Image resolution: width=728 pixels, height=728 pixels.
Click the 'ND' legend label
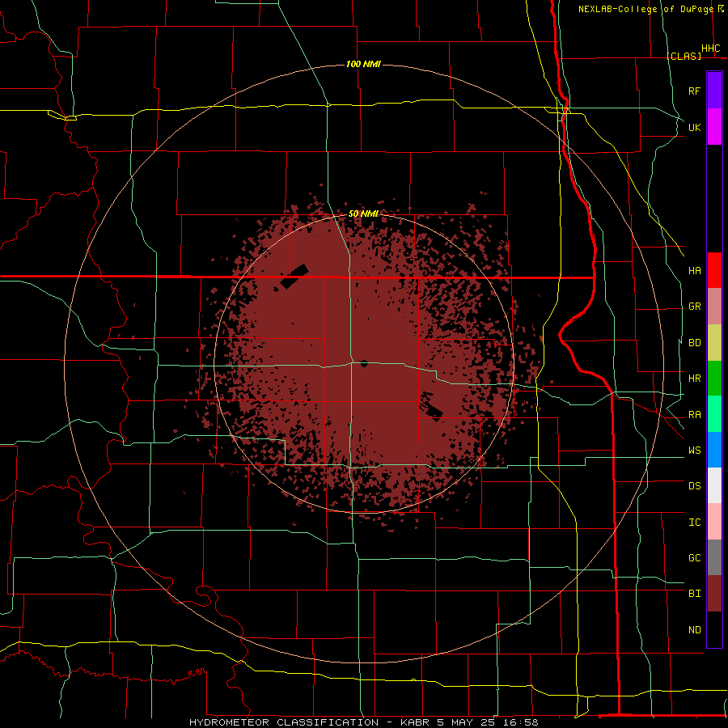(x=694, y=630)
